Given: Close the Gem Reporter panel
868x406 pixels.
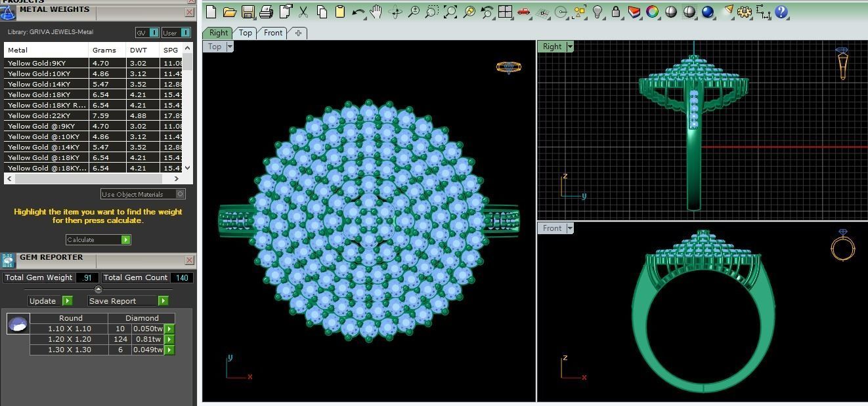Looking at the screenshot, I should tap(189, 260).
